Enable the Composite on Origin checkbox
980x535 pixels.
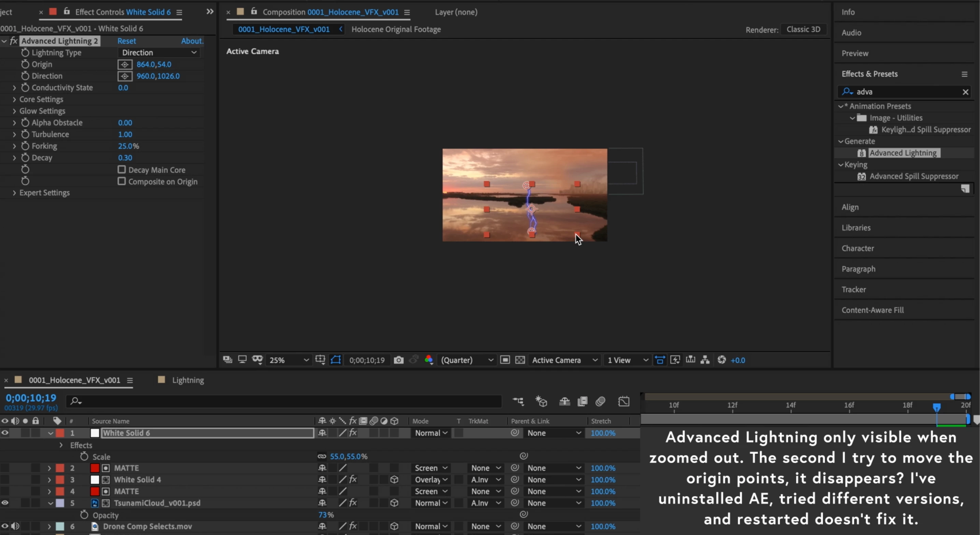(121, 181)
